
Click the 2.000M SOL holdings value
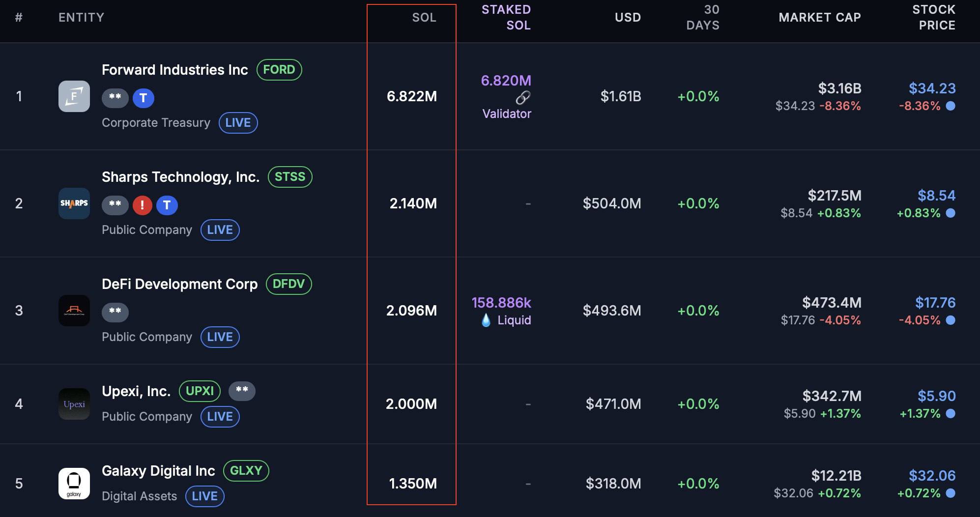click(411, 404)
